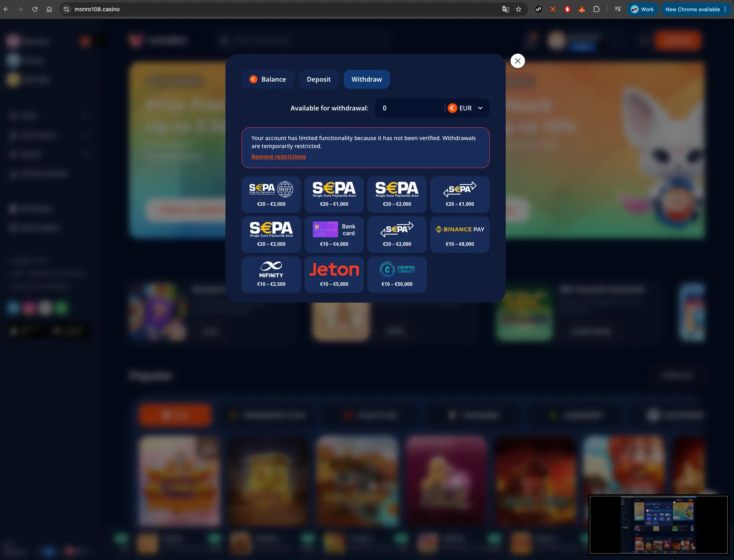Open the media controls icon in toolbar
The width and height of the screenshot is (734, 560).
(x=618, y=9)
